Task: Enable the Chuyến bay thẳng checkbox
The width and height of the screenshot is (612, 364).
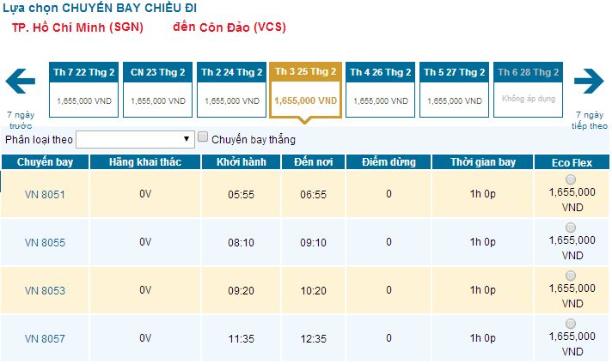Action: tap(203, 137)
